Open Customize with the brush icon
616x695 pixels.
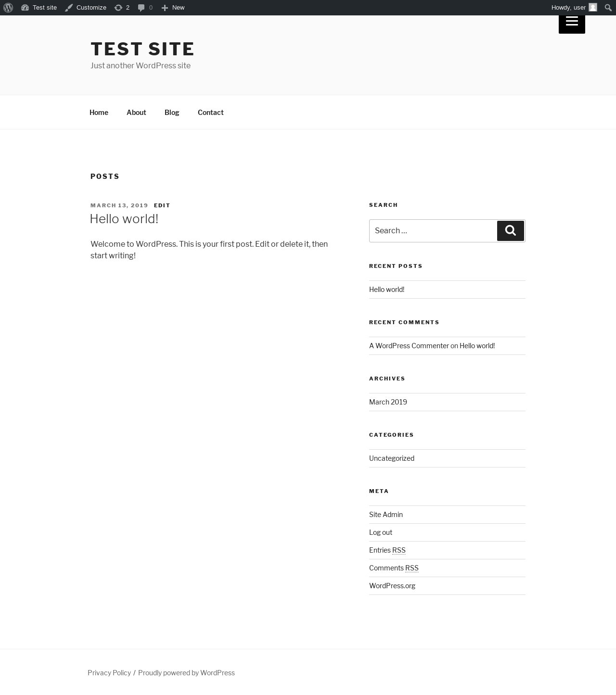[x=86, y=8]
